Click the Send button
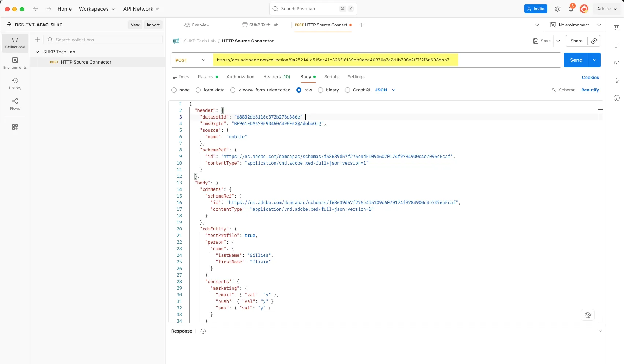This screenshot has width=624, height=364. (576, 60)
